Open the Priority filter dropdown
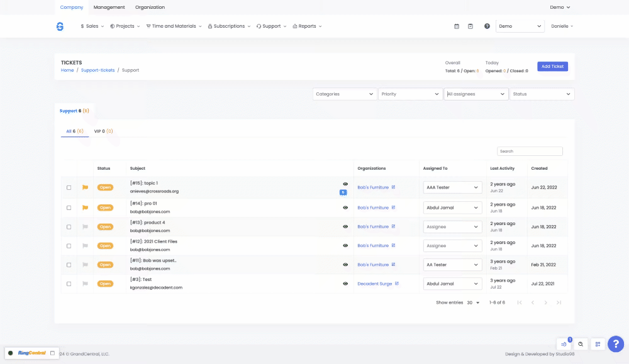This screenshot has height=364, width=629. [410, 94]
